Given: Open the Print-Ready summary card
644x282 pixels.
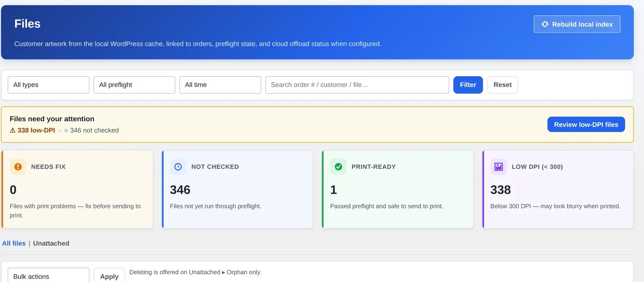Looking at the screenshot, I should (398, 189).
